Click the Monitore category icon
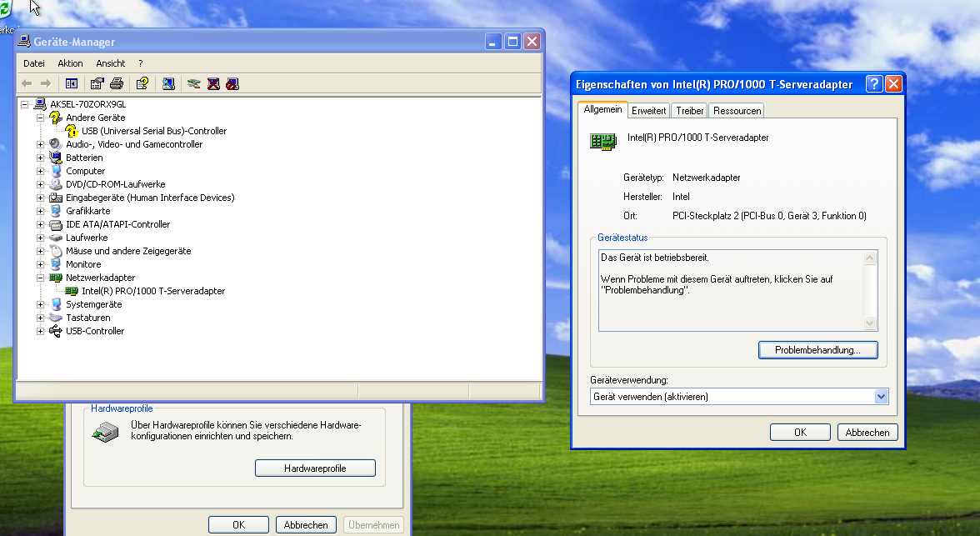 pyautogui.click(x=56, y=264)
